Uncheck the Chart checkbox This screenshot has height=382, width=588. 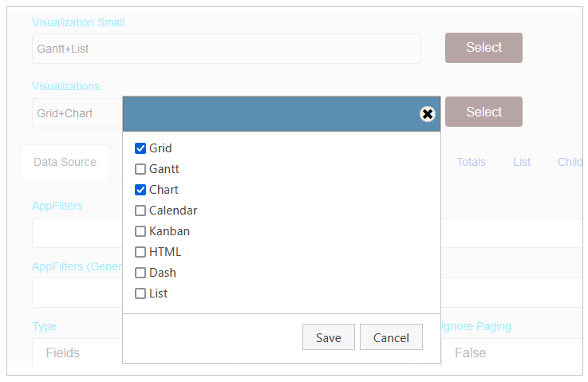140,190
